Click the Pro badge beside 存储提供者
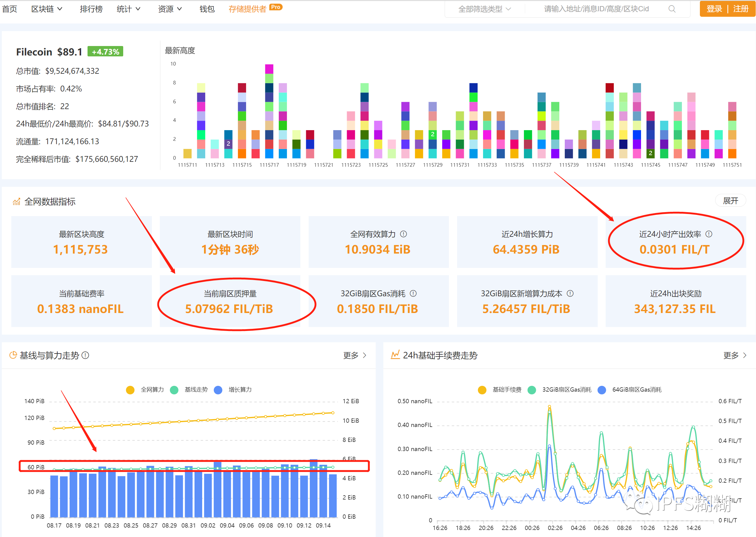The image size is (756, 537). 276,7
